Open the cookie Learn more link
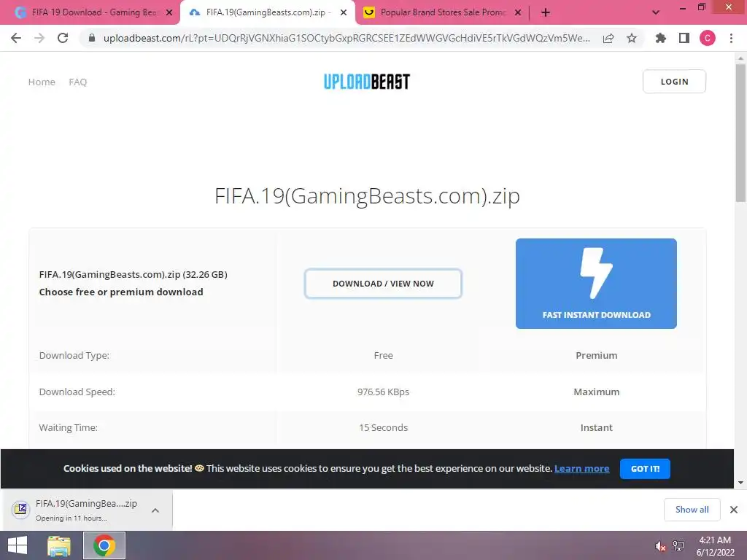Screen dimensions: 747x560 (581, 469)
